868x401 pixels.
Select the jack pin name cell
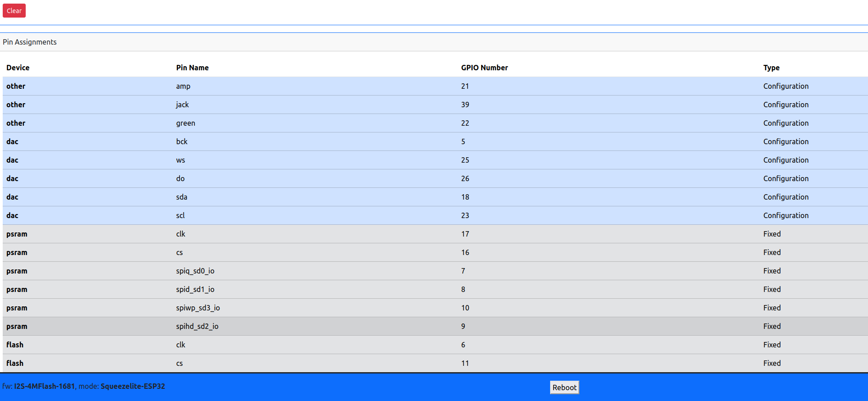182,105
